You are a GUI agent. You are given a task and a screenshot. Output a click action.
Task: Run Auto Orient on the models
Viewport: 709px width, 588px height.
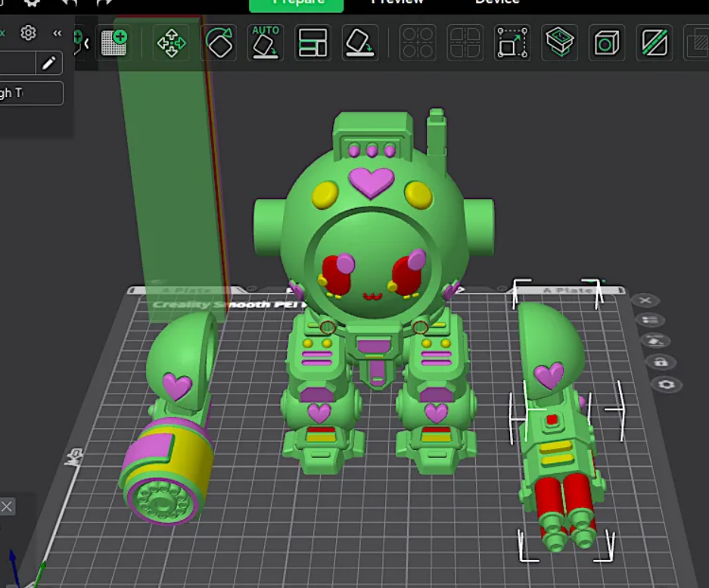(266, 43)
